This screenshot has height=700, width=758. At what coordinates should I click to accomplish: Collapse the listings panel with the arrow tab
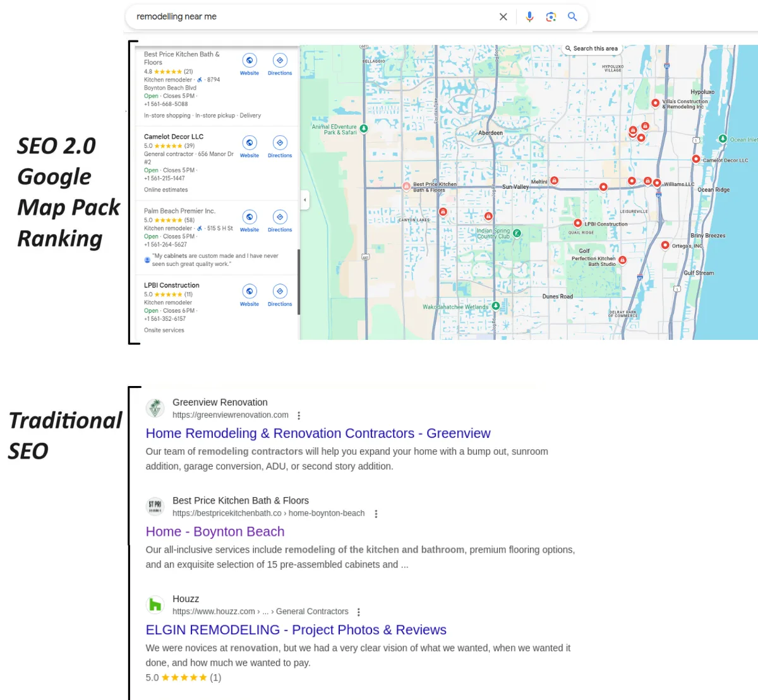click(304, 200)
